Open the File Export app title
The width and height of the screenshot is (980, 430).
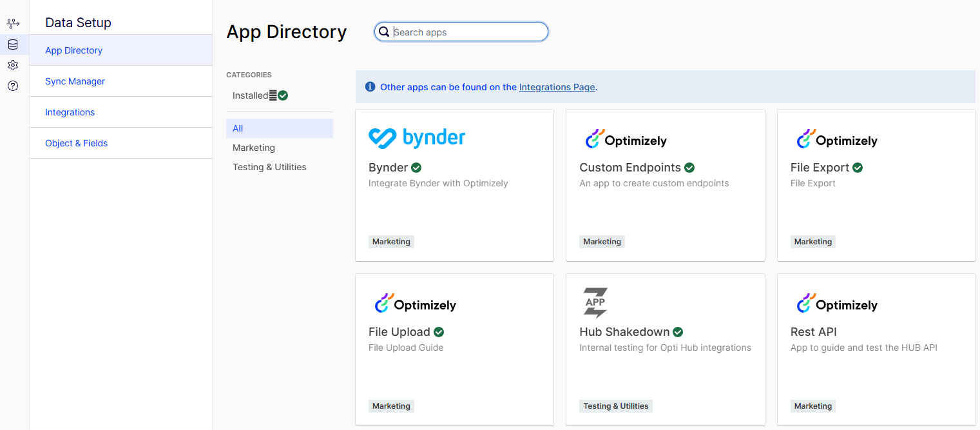pos(820,168)
